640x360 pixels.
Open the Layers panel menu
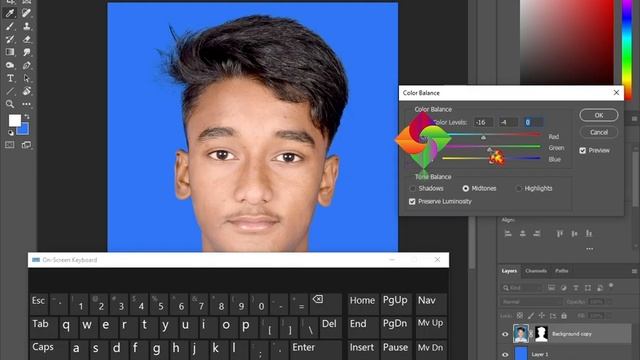634,271
